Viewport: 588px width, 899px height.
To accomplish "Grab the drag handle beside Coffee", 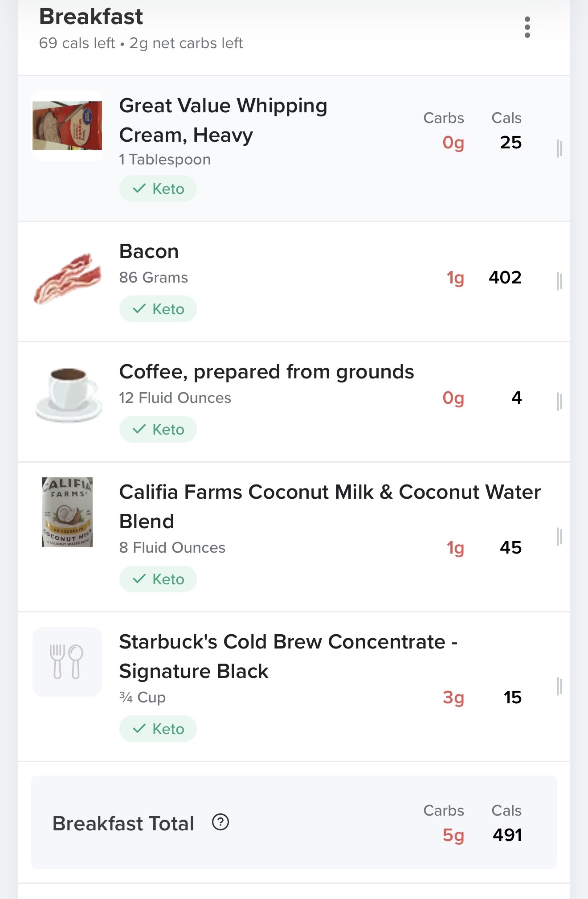I will click(x=559, y=401).
